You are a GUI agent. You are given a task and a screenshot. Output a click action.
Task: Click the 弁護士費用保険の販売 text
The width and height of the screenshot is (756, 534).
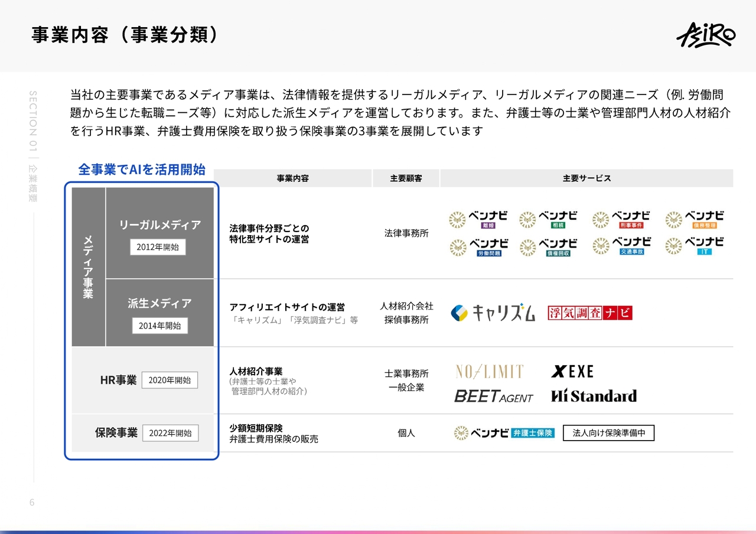click(274, 439)
